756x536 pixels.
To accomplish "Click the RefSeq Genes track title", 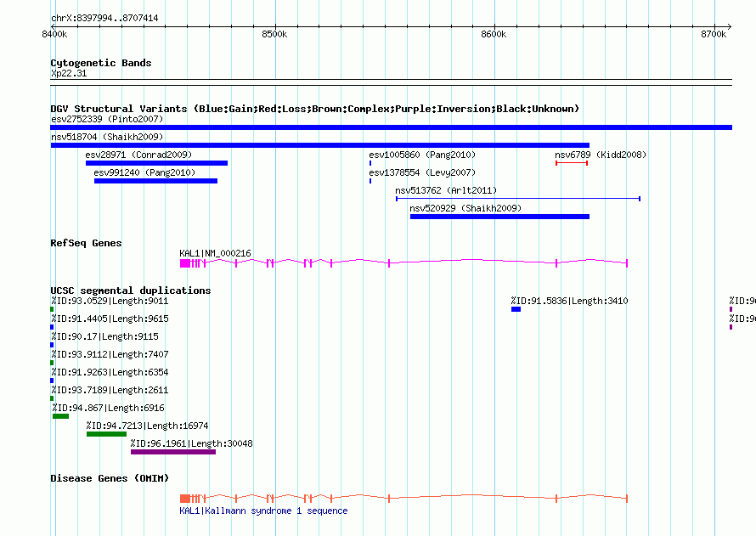I will tap(86, 243).
